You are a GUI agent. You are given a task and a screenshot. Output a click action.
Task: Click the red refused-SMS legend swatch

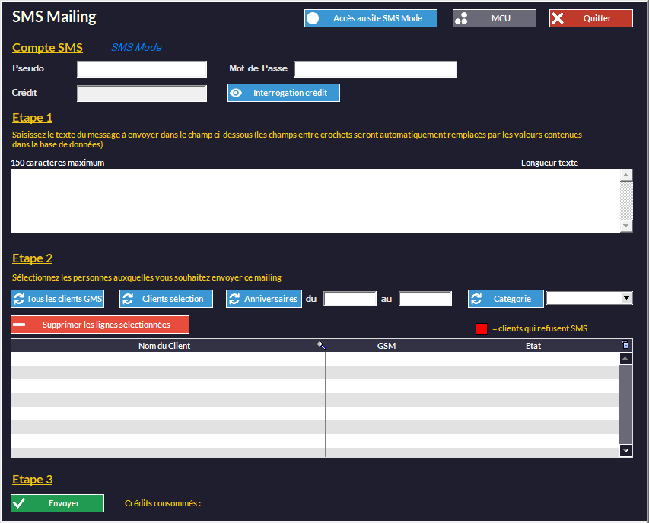[x=481, y=328]
